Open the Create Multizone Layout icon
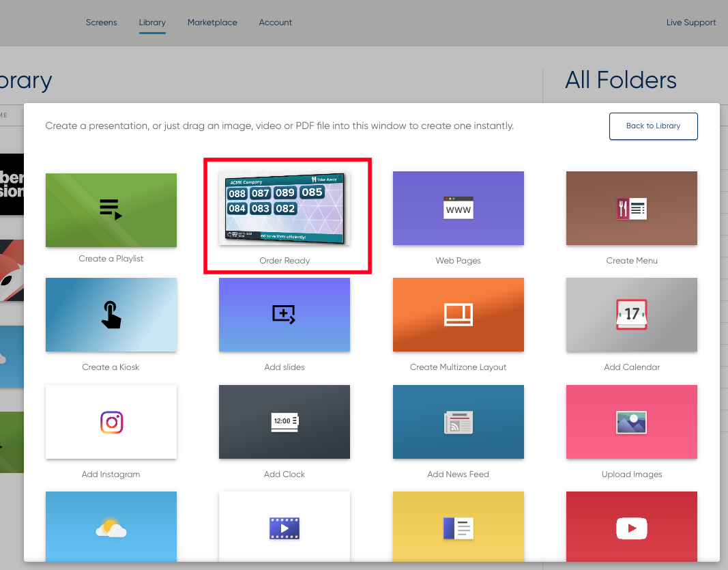 (x=458, y=315)
